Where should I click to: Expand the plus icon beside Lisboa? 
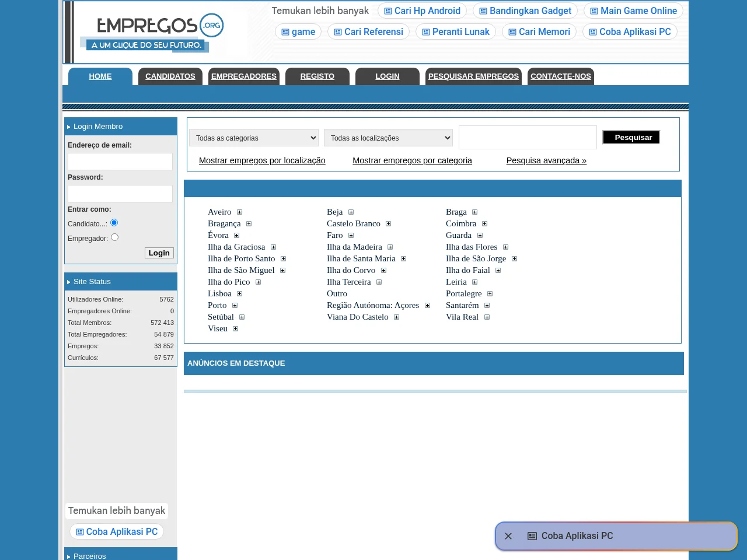(239, 294)
